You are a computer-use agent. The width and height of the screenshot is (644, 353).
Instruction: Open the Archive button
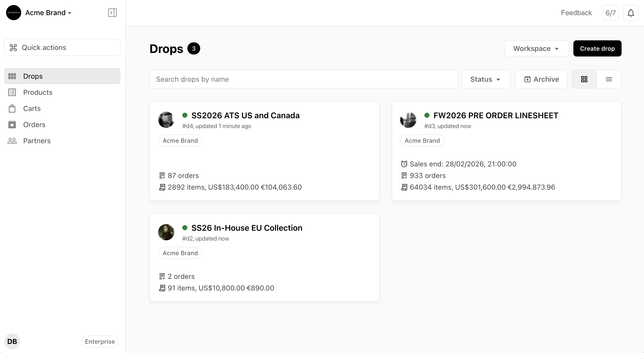[x=541, y=79]
